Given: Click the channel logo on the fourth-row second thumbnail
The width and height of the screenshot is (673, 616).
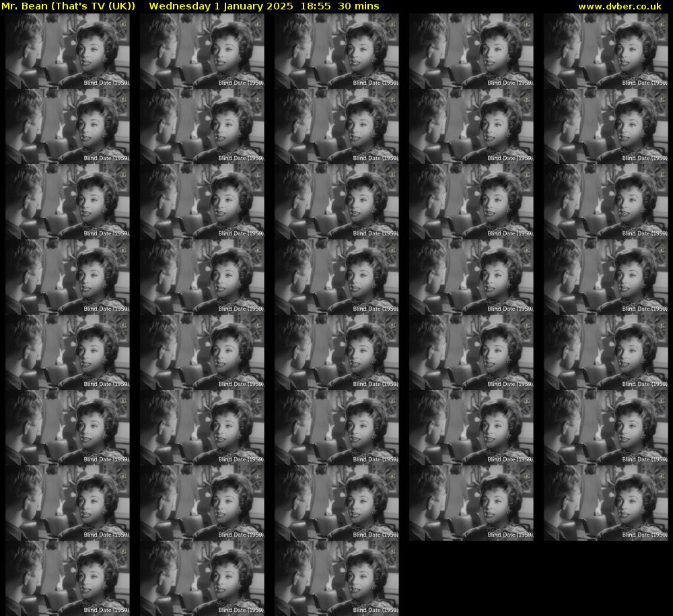Looking at the screenshot, I should [257, 249].
